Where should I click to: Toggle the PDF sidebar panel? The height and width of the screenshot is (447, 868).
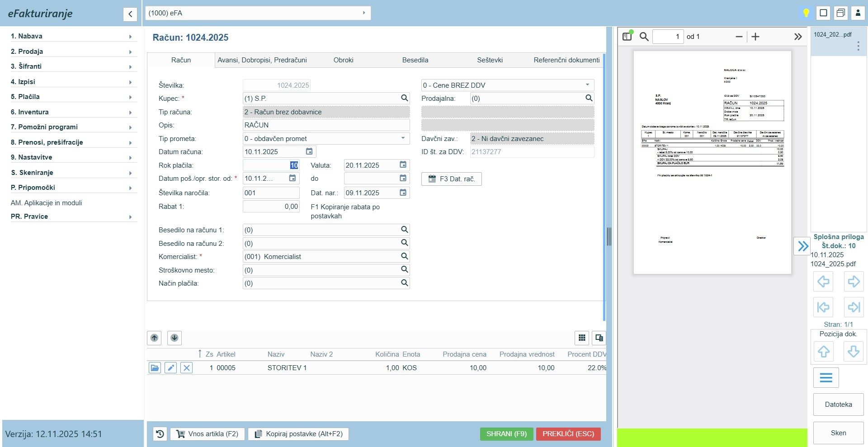[x=627, y=37]
